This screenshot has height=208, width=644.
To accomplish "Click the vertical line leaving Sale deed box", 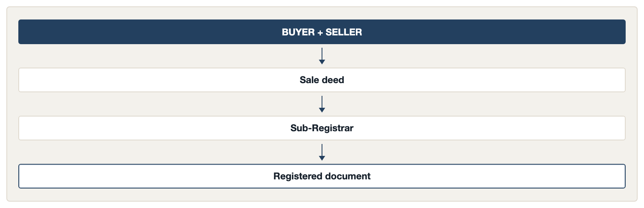I will pyautogui.click(x=322, y=102).
